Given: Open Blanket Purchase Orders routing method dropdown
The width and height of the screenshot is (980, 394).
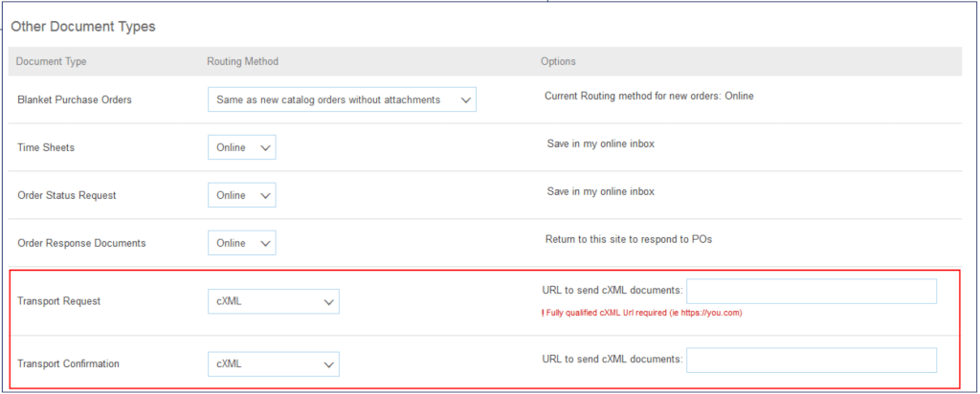Looking at the screenshot, I should click(342, 99).
